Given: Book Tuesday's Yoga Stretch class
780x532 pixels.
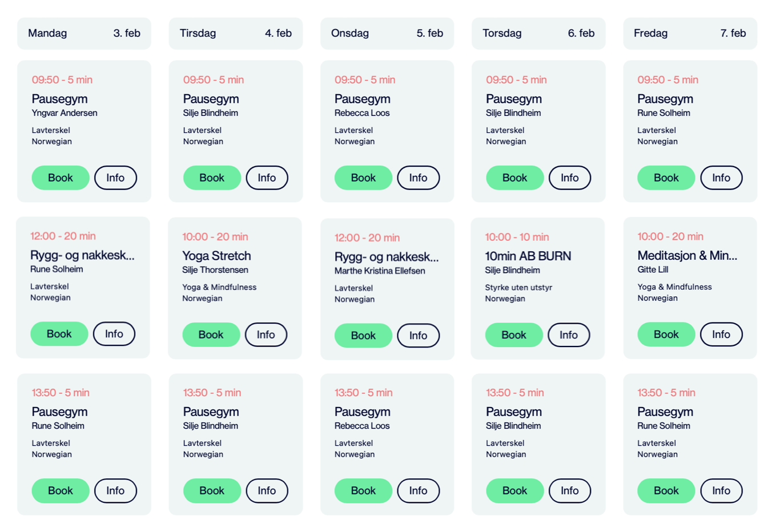Looking at the screenshot, I should click(211, 334).
